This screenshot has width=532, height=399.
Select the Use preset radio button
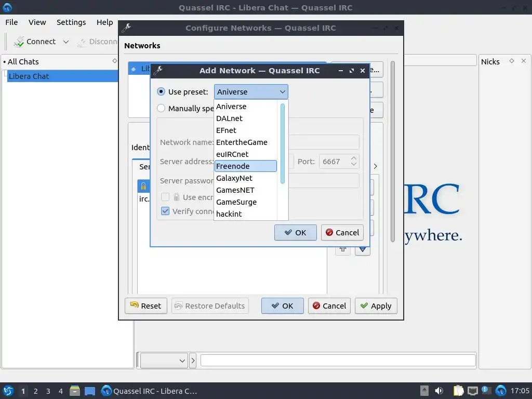click(161, 91)
